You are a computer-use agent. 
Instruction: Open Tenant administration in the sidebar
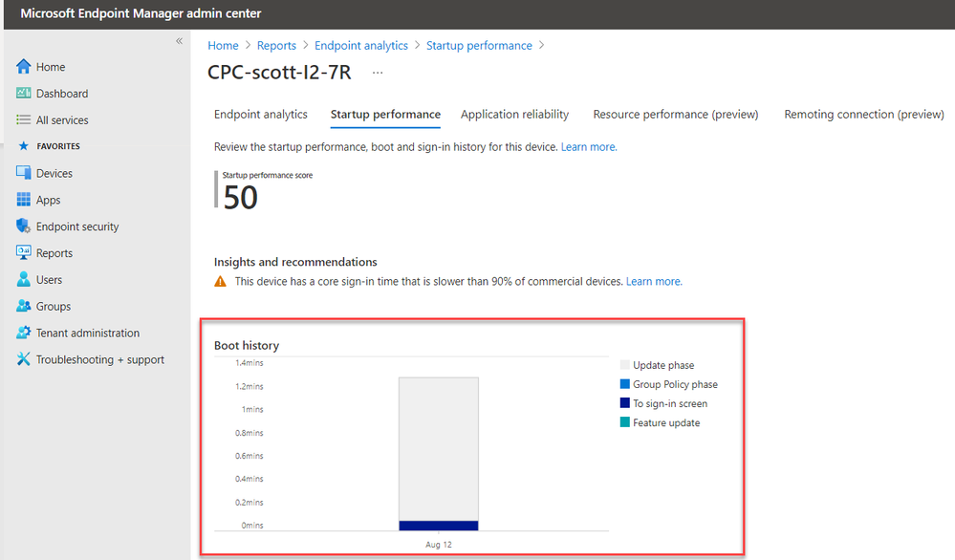[x=88, y=333]
